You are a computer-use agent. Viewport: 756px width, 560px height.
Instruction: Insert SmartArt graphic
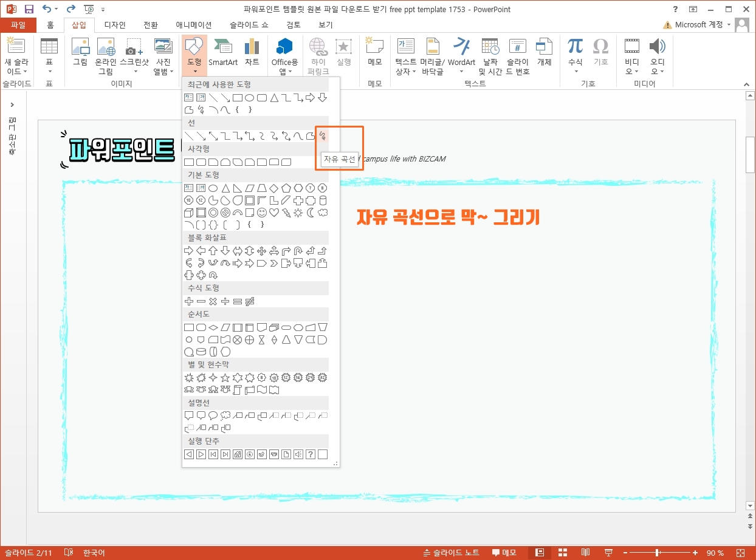pyautogui.click(x=223, y=52)
